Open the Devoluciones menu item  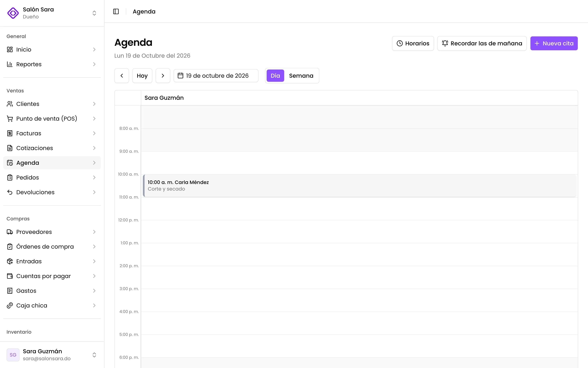[52, 192]
